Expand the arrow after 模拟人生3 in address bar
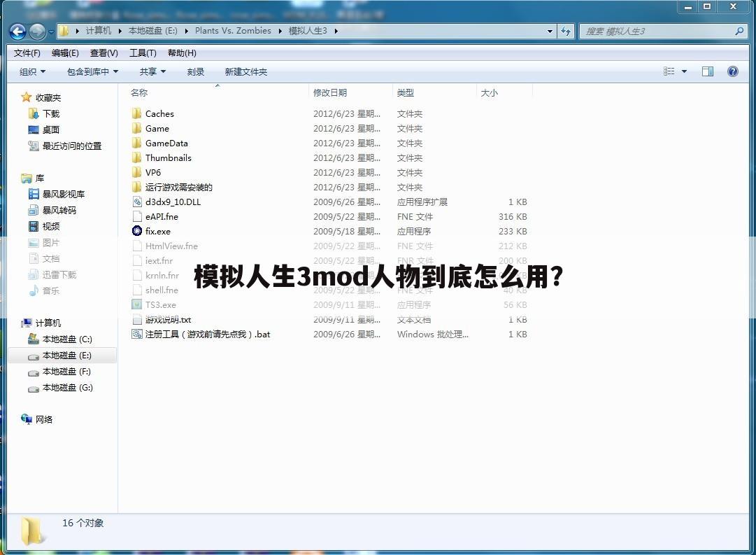This screenshot has width=756, height=555. point(336,31)
